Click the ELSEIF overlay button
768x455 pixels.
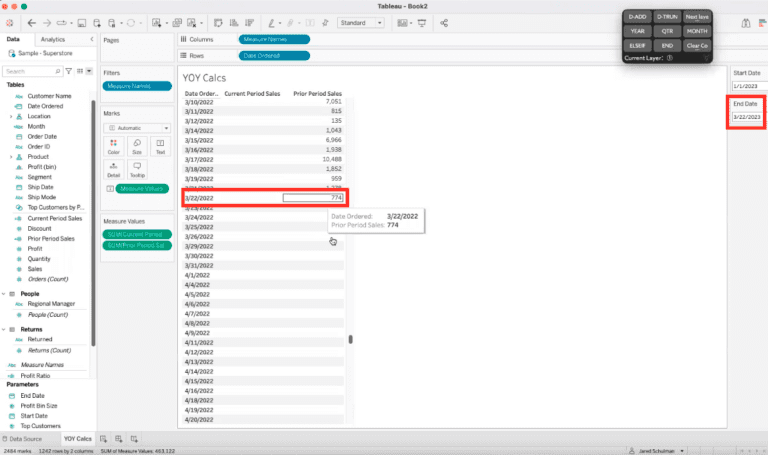637,46
